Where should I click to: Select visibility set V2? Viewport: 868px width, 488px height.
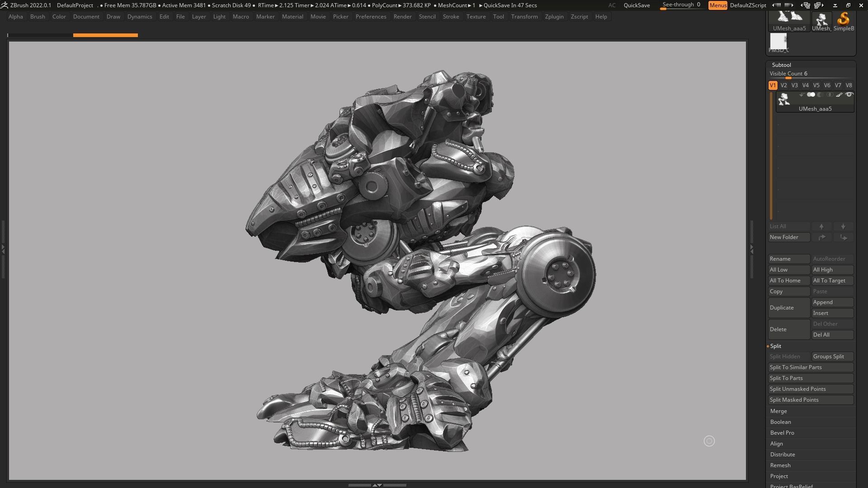783,85
